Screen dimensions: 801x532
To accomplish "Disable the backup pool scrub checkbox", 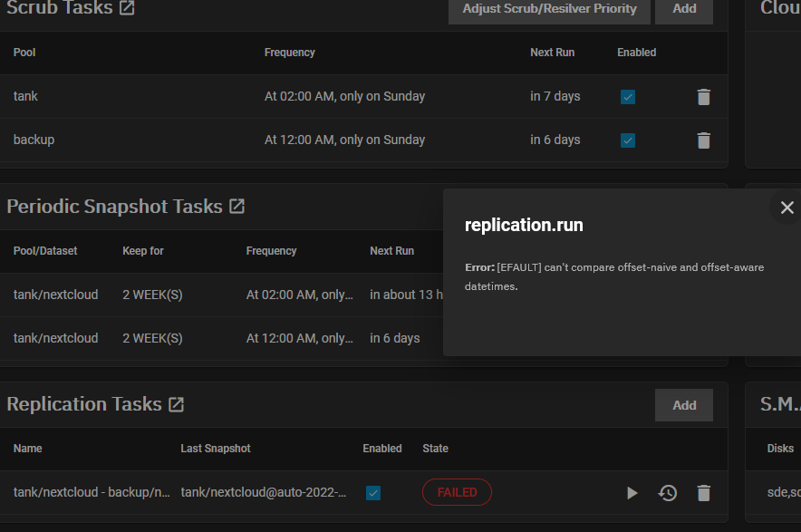I will tap(628, 140).
